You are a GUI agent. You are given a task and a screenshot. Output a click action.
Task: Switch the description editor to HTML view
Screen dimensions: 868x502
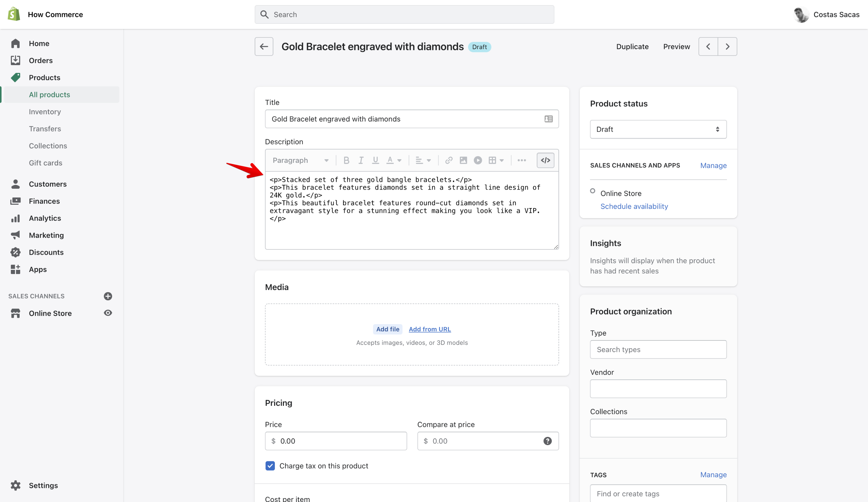[x=545, y=160]
